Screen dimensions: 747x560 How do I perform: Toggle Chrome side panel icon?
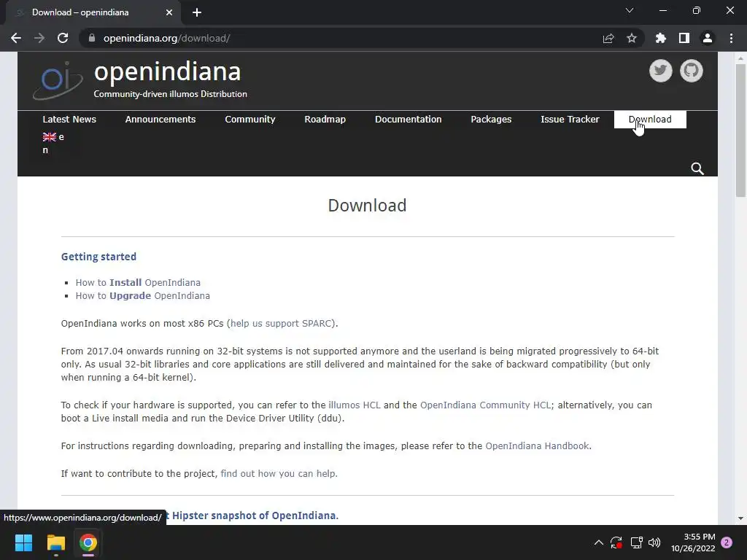point(684,38)
